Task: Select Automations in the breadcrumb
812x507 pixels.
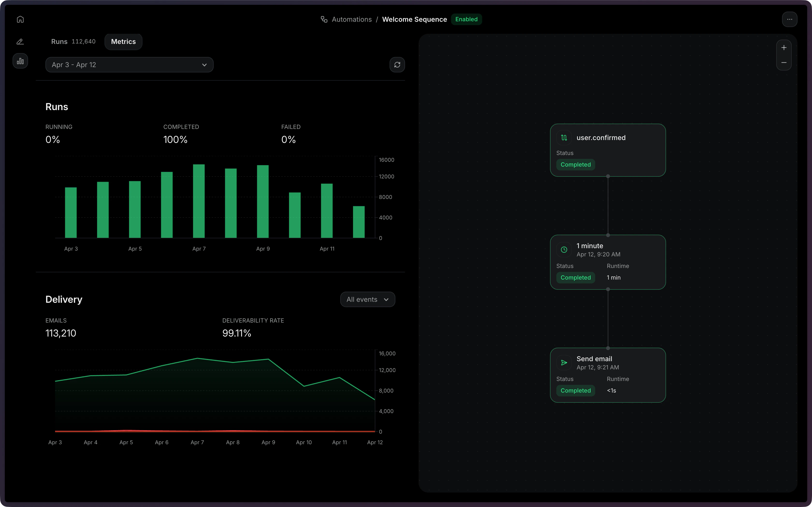Action: tap(351, 19)
